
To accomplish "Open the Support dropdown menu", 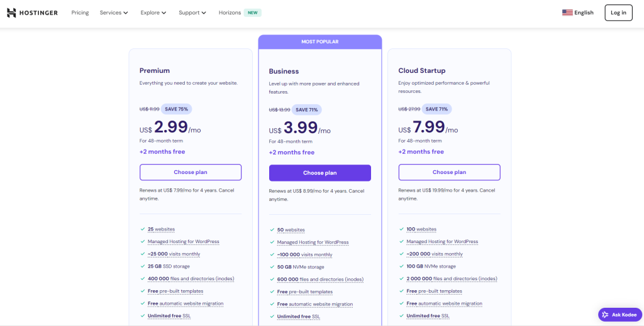I will pyautogui.click(x=192, y=13).
